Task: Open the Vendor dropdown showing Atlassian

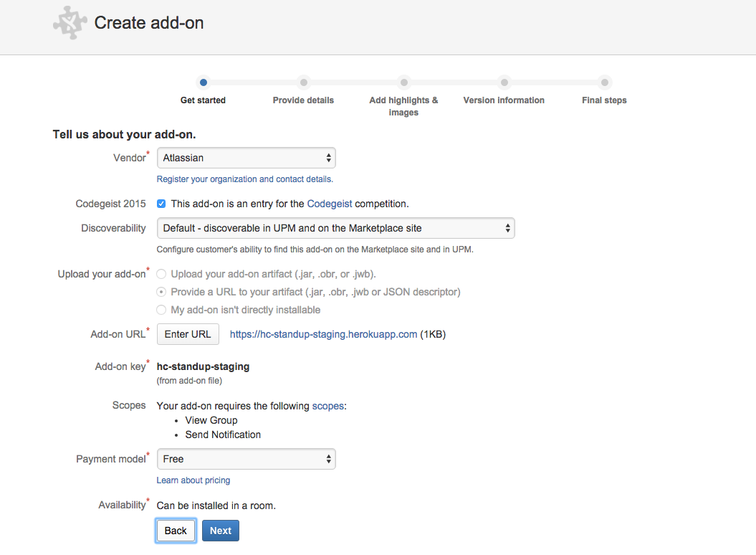Action: click(246, 158)
